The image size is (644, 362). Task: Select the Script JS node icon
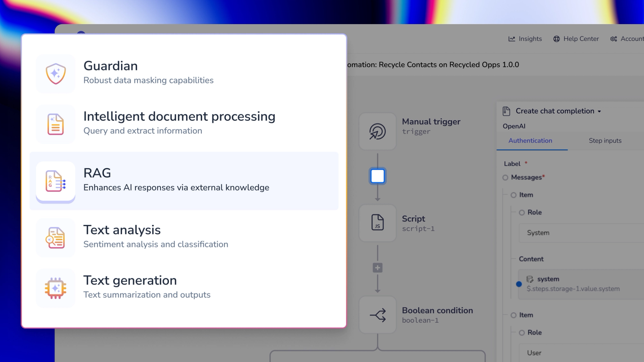click(377, 223)
